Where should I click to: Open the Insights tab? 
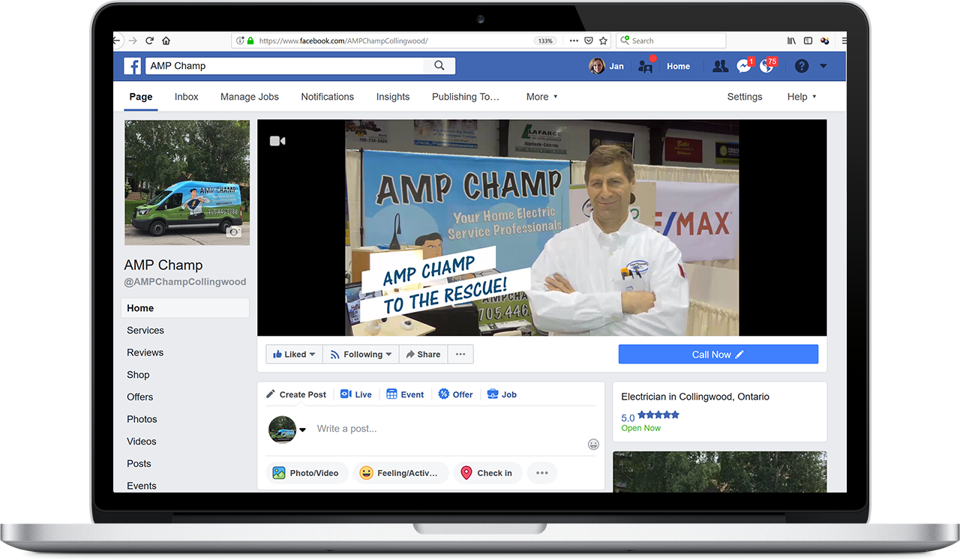pos(393,97)
